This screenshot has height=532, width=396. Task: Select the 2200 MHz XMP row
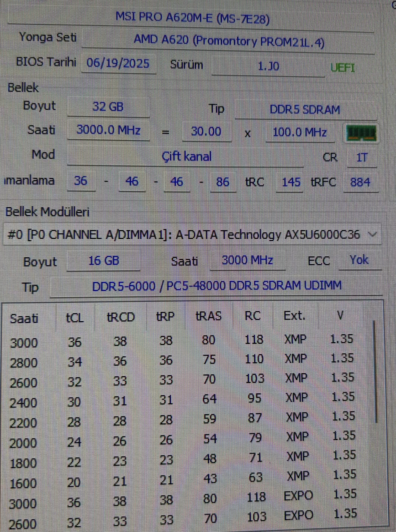click(x=182, y=419)
